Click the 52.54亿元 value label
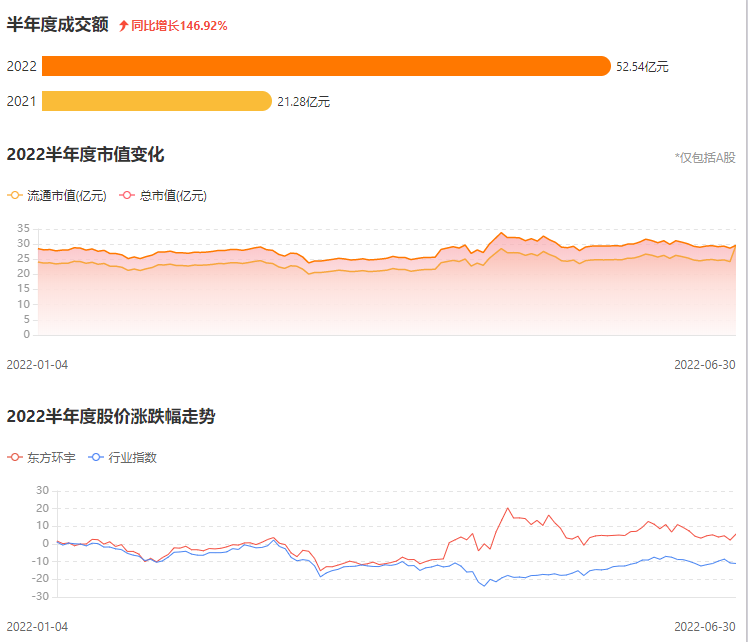 [642, 67]
